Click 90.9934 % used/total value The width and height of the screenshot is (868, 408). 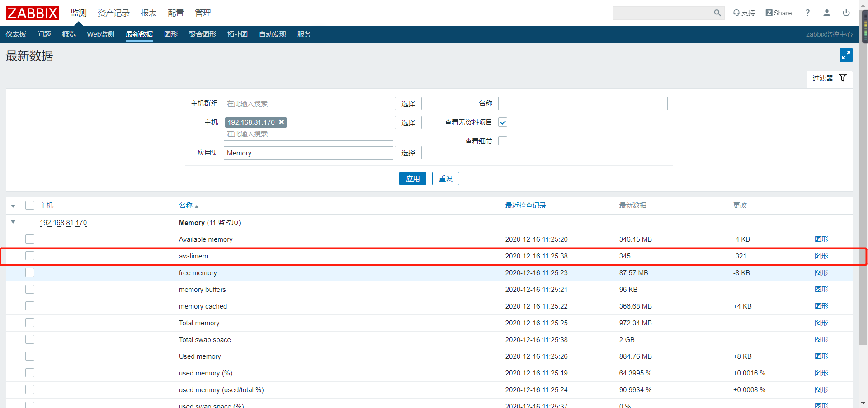pos(636,390)
